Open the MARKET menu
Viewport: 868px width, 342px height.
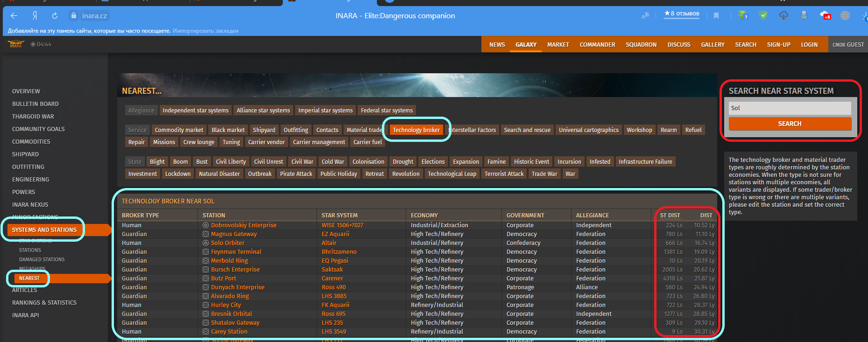tap(558, 45)
